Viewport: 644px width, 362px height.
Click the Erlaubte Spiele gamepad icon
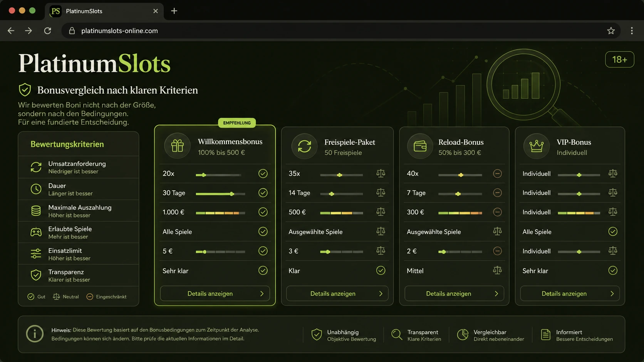click(36, 232)
